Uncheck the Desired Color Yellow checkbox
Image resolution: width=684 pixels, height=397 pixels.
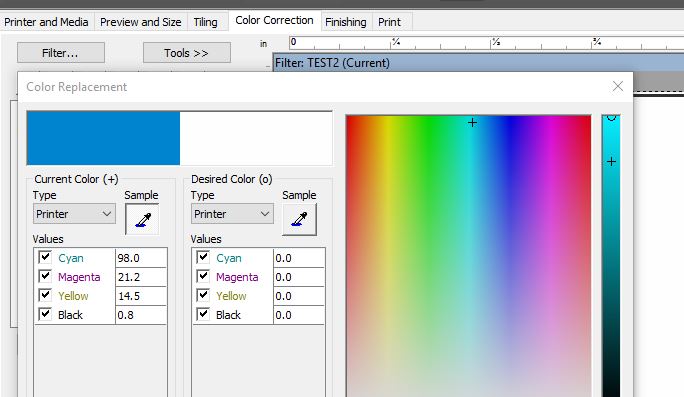pos(203,295)
